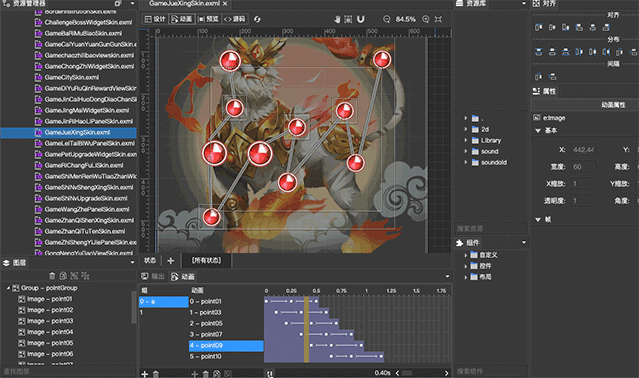Click the fifth distribute icon under 分布
The height and width of the screenshot is (378, 639).
[593, 52]
